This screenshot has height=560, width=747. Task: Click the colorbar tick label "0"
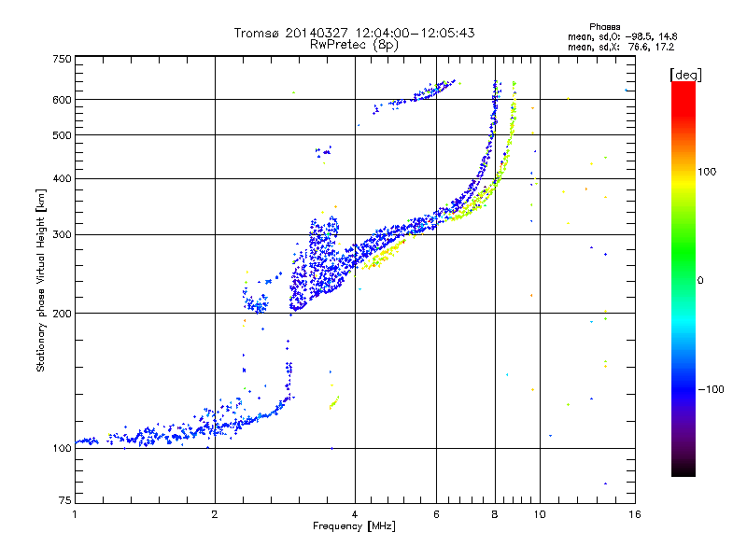(x=700, y=281)
